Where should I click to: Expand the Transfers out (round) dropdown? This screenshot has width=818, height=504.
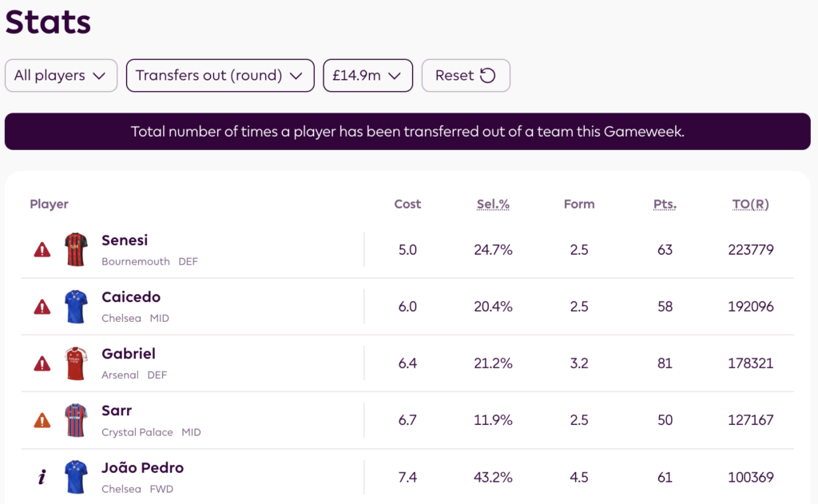(220, 76)
